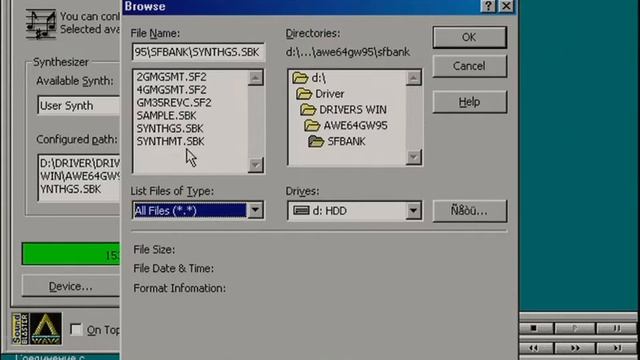Select the d:\ root folder
This screenshot has width=640, height=360.
(309, 78)
